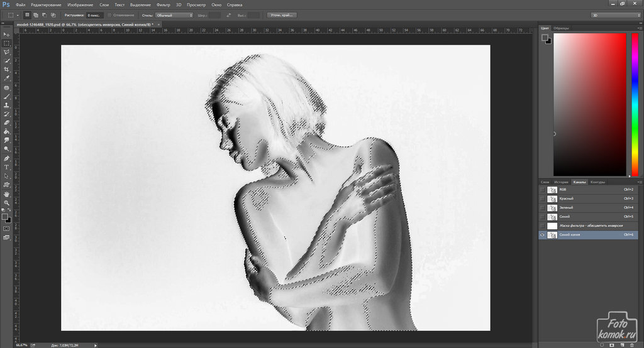Click the Уточн. край button
The height and width of the screenshot is (348, 644).
tap(282, 15)
